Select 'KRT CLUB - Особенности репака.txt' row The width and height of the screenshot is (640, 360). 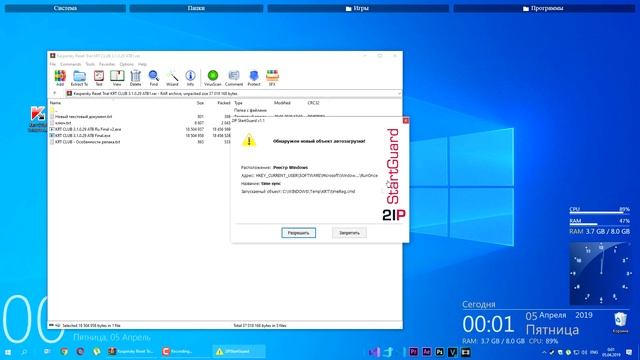pos(139,142)
